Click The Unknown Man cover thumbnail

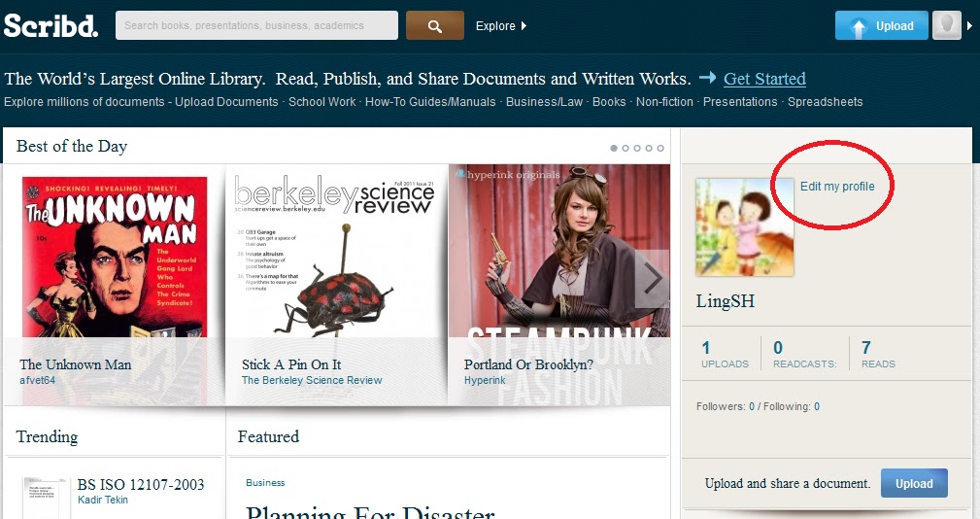tap(115, 257)
